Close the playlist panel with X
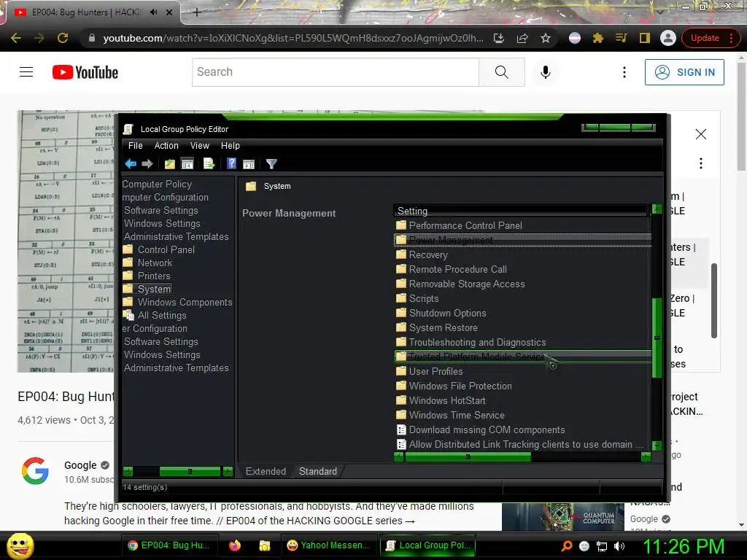This screenshot has width=747, height=560. click(x=701, y=134)
